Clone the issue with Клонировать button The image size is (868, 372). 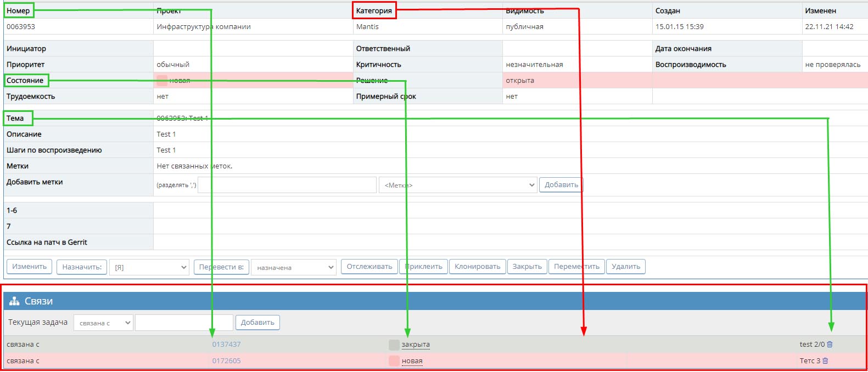pyautogui.click(x=477, y=267)
